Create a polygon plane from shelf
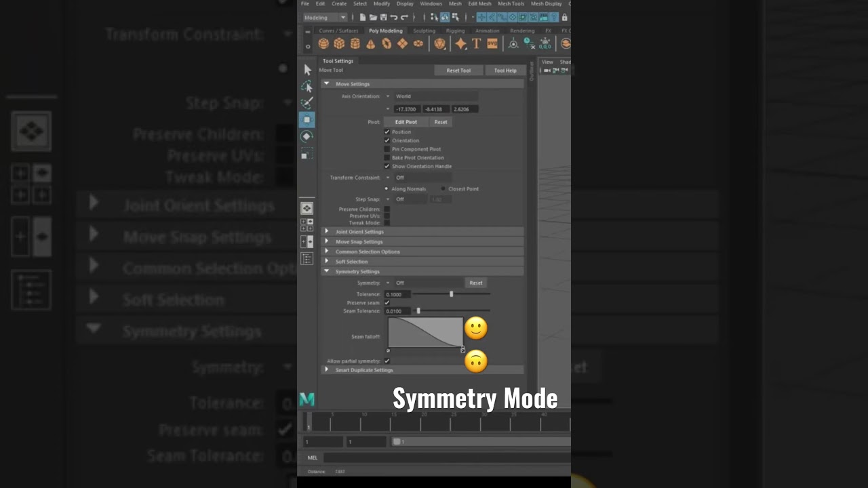This screenshot has width=868, height=488. tap(402, 43)
